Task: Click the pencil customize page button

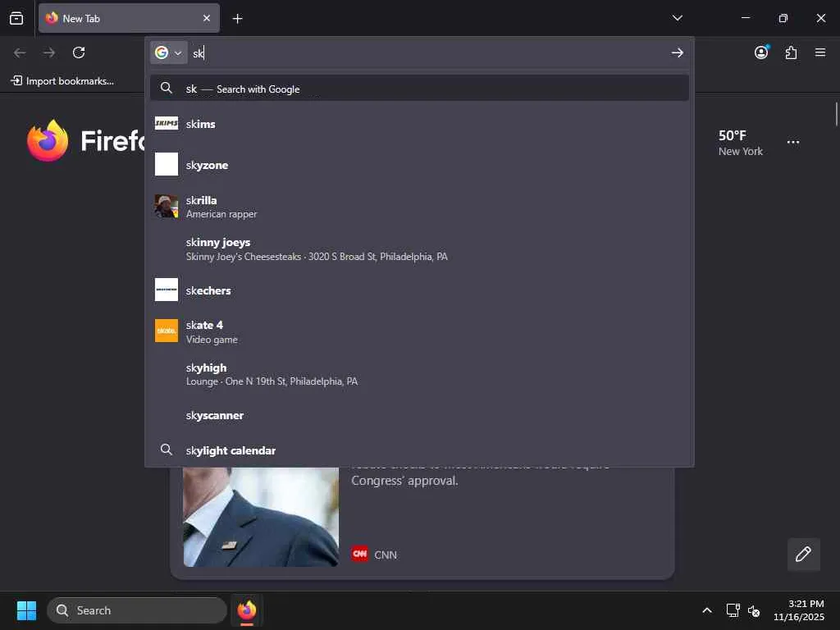Action: 804,554
